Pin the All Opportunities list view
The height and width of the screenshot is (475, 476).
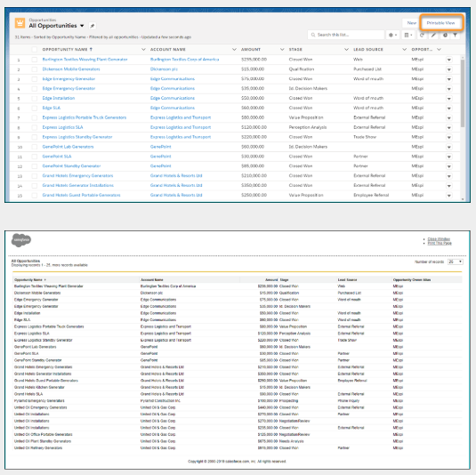click(93, 26)
